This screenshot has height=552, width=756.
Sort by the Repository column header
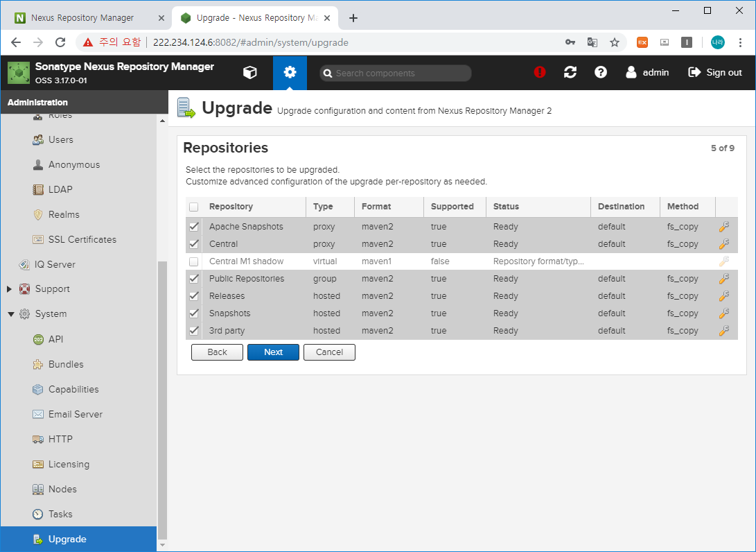254,207
